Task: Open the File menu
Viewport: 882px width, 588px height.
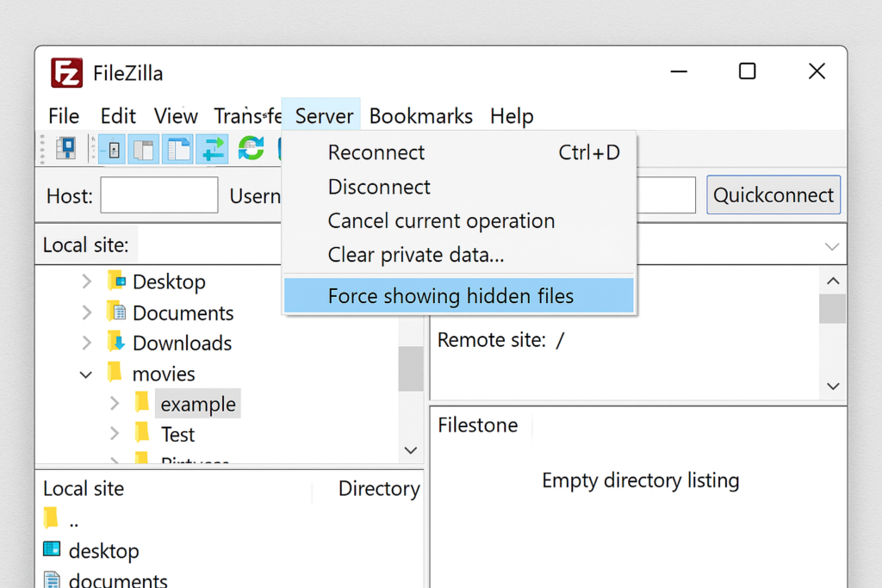Action: 64,116
